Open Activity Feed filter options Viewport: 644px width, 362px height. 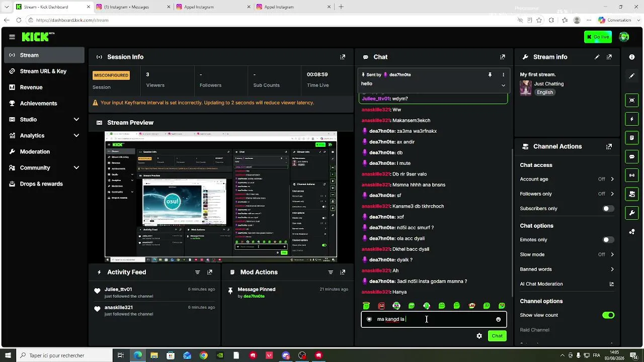[x=197, y=272]
